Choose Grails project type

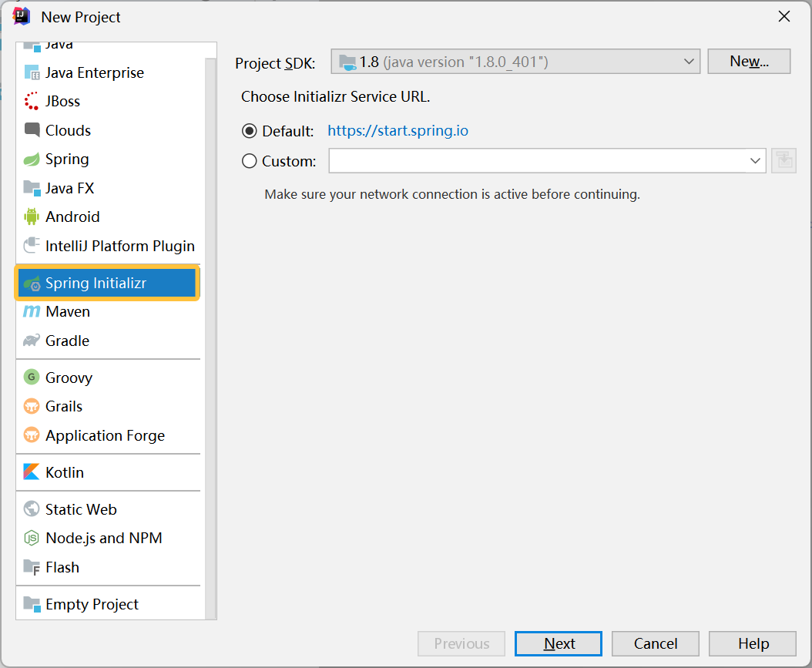click(x=108, y=407)
